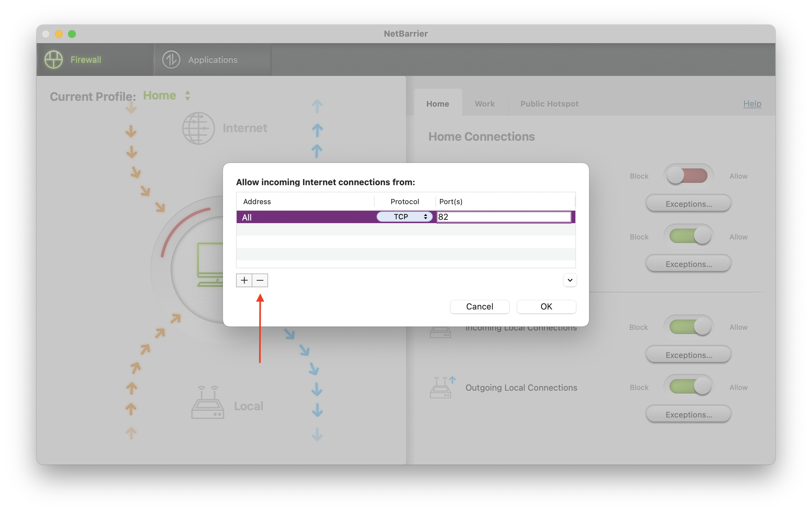Viewport: 812px width, 513px height.
Task: Click the "Current Profile:" label
Action: pyautogui.click(x=93, y=97)
